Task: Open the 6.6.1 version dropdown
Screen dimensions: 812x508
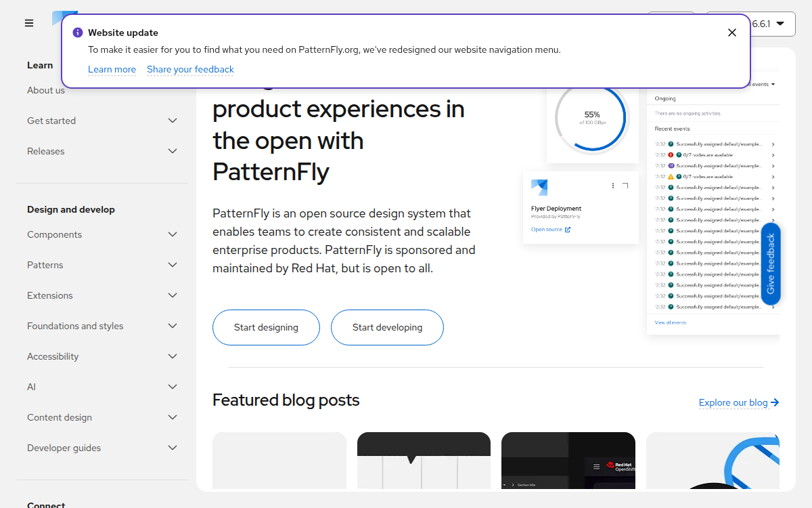Action: point(750,24)
